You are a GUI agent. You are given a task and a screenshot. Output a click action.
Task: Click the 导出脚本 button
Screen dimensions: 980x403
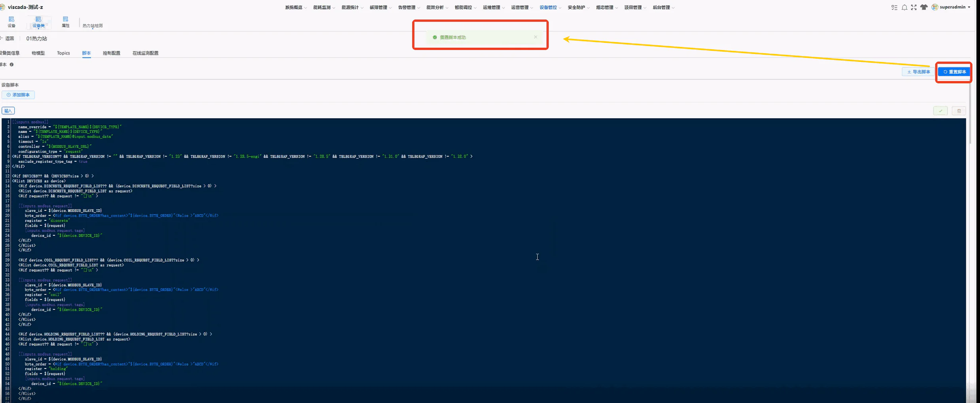918,72
